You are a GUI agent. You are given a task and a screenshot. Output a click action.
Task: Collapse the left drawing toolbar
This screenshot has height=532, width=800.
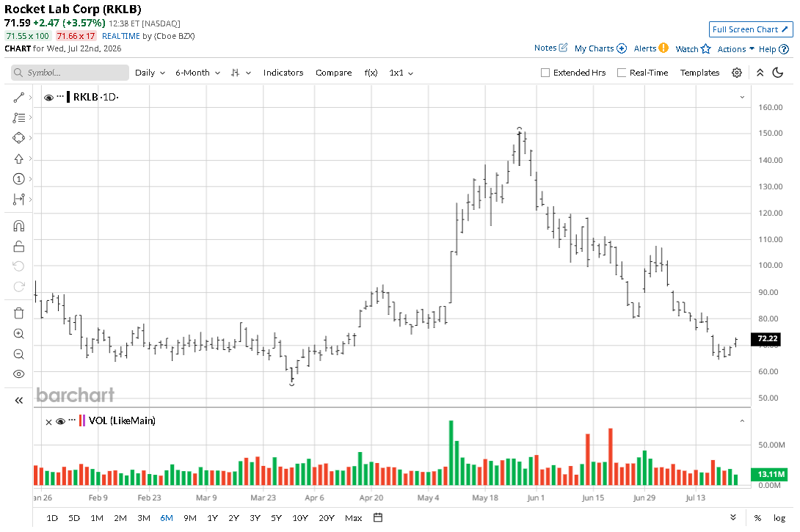pos(18,401)
